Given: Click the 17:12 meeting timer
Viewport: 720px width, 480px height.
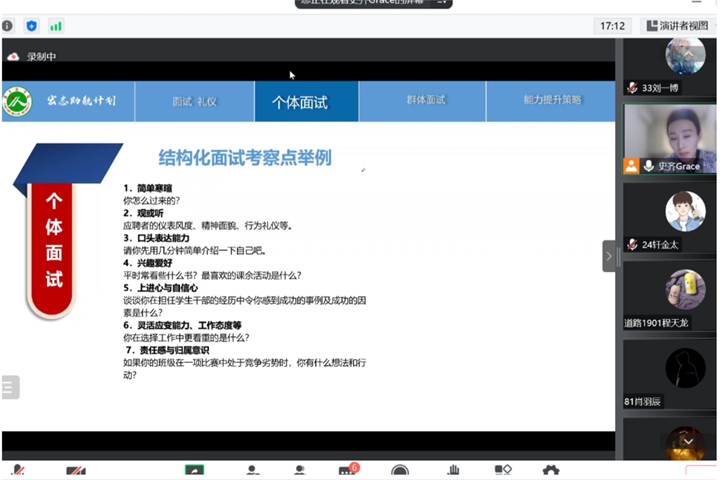Looking at the screenshot, I should pos(610,26).
